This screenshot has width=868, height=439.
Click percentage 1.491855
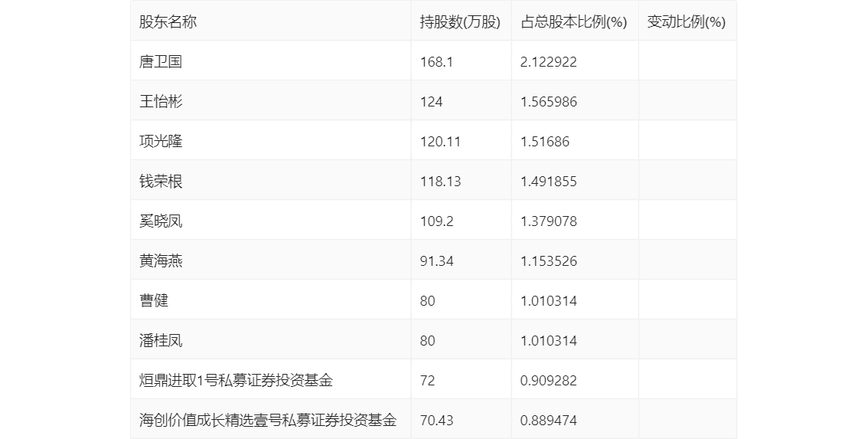[549, 182]
